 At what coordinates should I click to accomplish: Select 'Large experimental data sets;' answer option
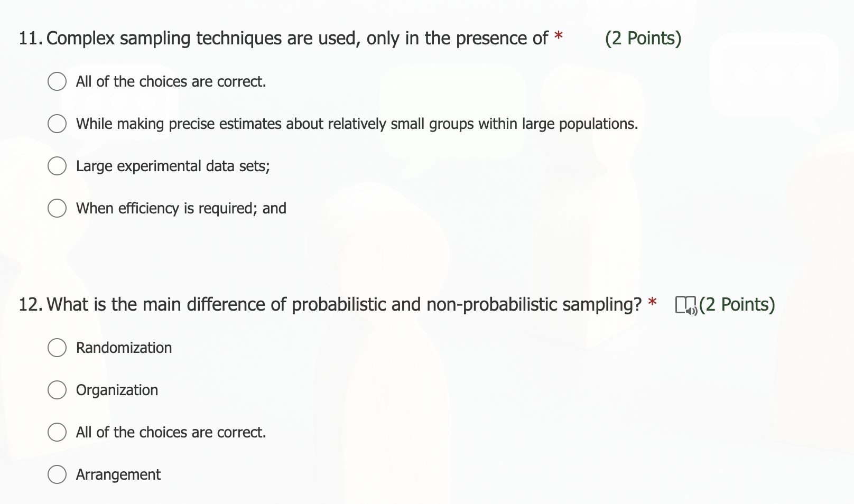(57, 166)
